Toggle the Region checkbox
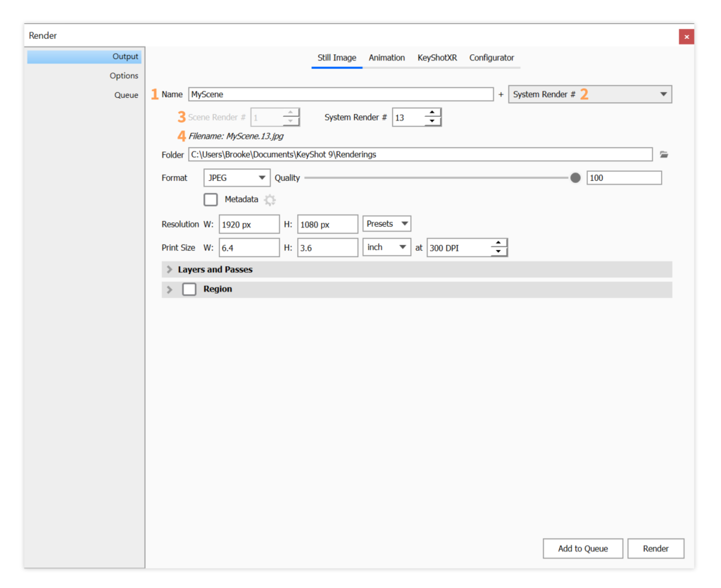Viewport: 721px width, 588px height. (x=189, y=289)
